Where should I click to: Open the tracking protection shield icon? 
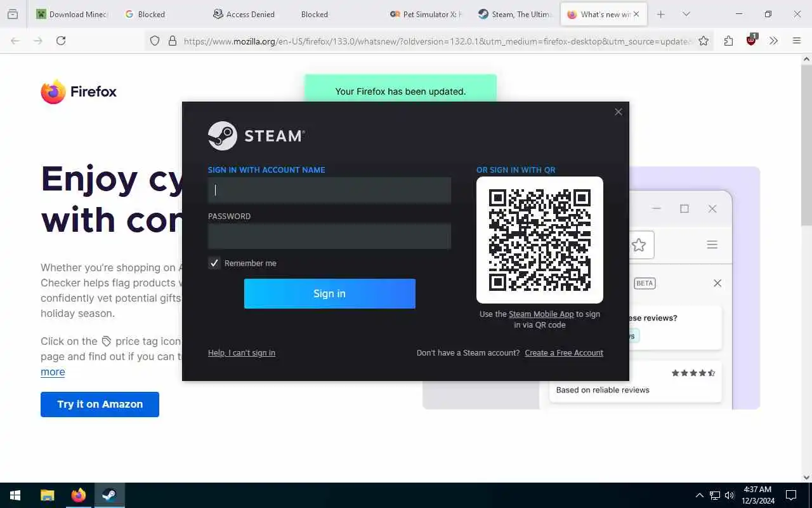(x=155, y=41)
